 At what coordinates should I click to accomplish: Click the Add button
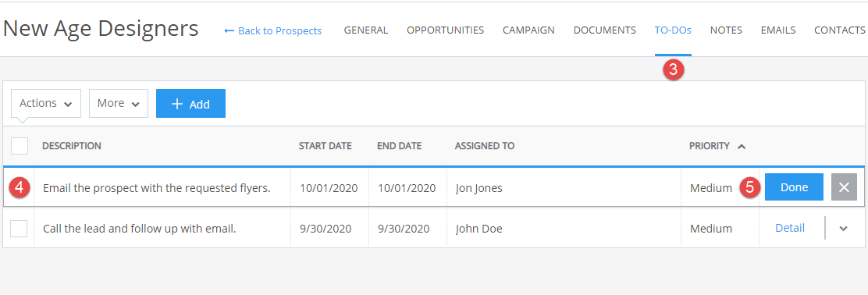190,104
